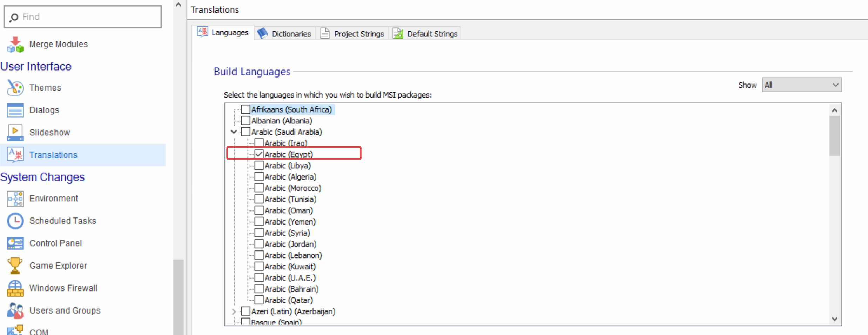Expand the Azeri (Latin) (Azerbaijan) node

pyautogui.click(x=234, y=311)
